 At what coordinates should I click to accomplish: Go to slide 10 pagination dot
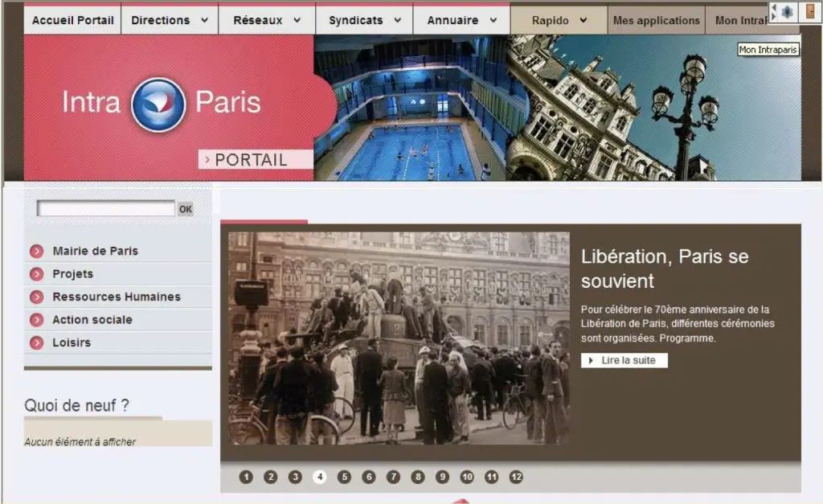[x=467, y=477]
